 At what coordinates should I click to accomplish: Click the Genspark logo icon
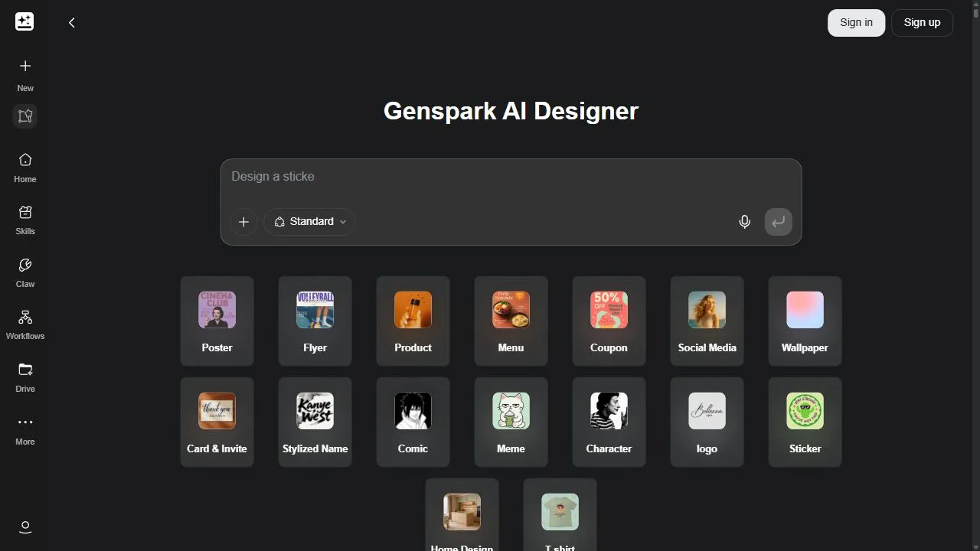24,22
